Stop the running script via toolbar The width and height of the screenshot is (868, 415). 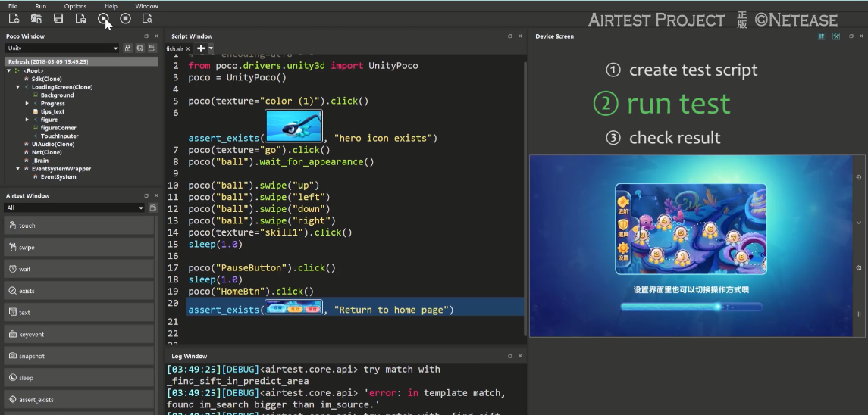tap(126, 19)
